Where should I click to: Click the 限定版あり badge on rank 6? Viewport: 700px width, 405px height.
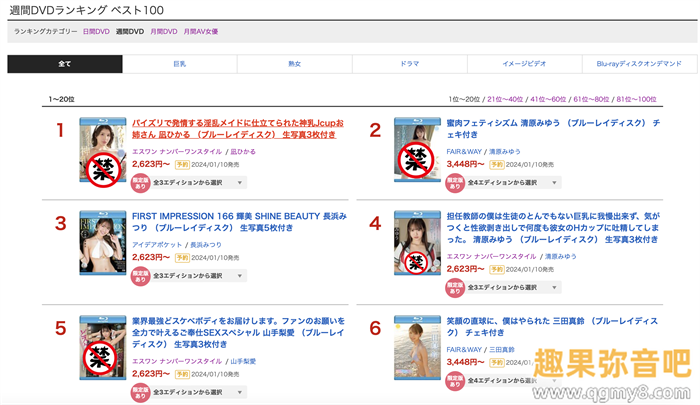(454, 385)
